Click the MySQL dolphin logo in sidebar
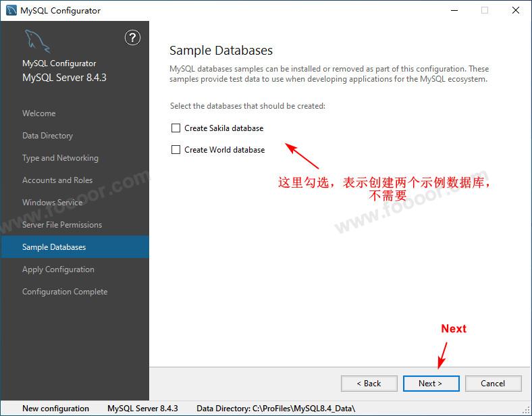532x416 pixels. (x=36, y=41)
